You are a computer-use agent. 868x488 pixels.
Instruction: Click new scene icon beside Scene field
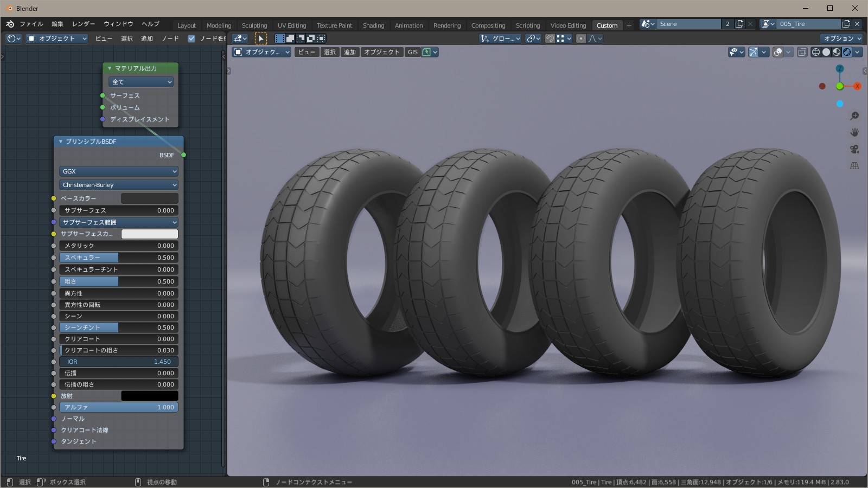[739, 24]
